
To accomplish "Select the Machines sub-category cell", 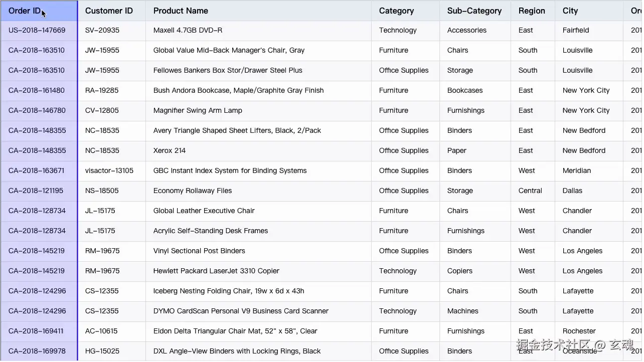I will click(462, 311).
